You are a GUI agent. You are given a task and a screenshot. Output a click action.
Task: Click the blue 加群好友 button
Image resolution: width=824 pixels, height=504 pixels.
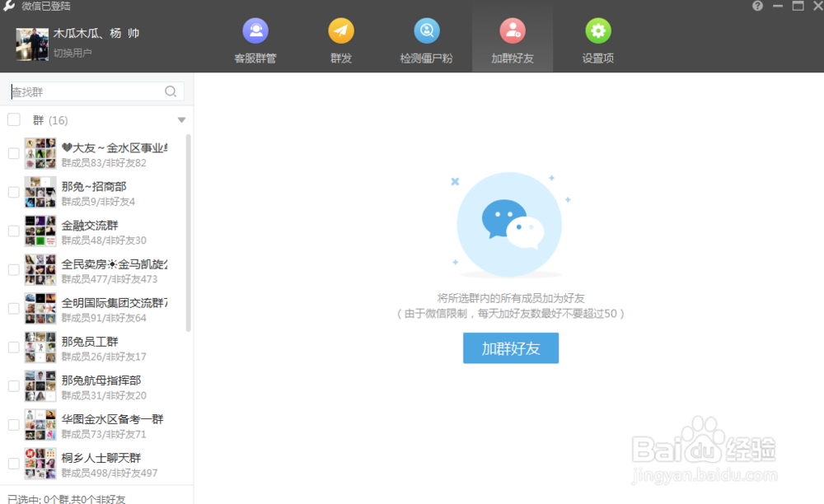pos(511,348)
